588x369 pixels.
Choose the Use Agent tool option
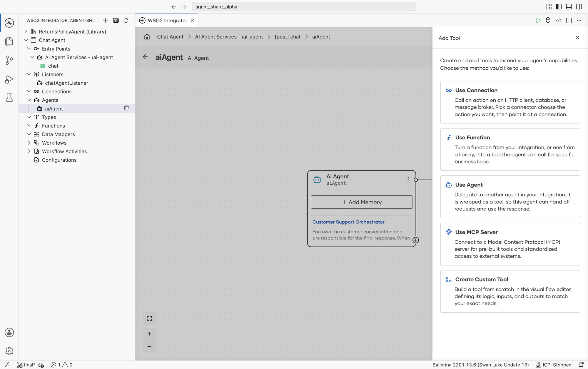[x=510, y=197]
